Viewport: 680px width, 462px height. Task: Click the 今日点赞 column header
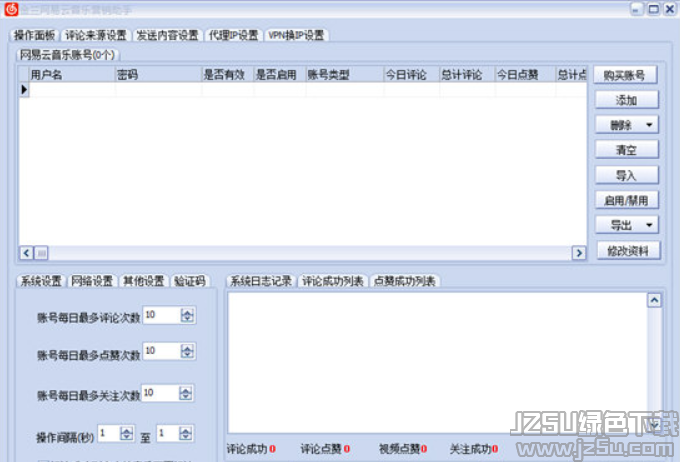(525, 75)
